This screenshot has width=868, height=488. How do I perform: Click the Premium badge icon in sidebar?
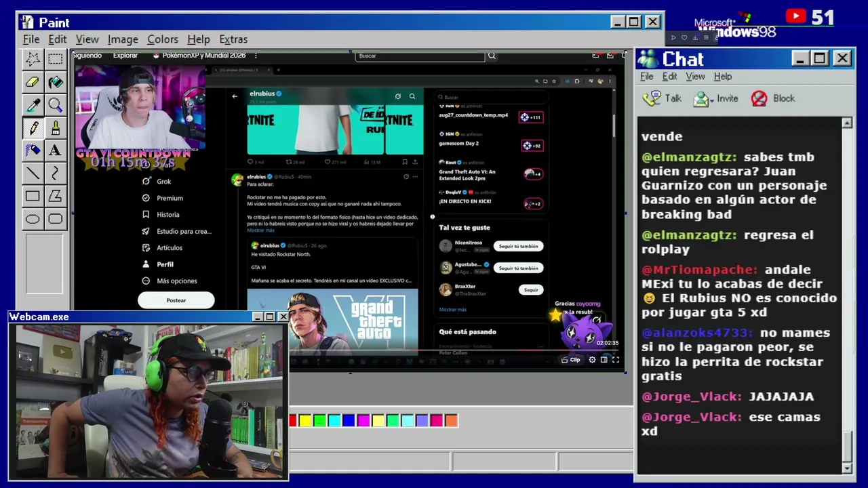click(146, 198)
